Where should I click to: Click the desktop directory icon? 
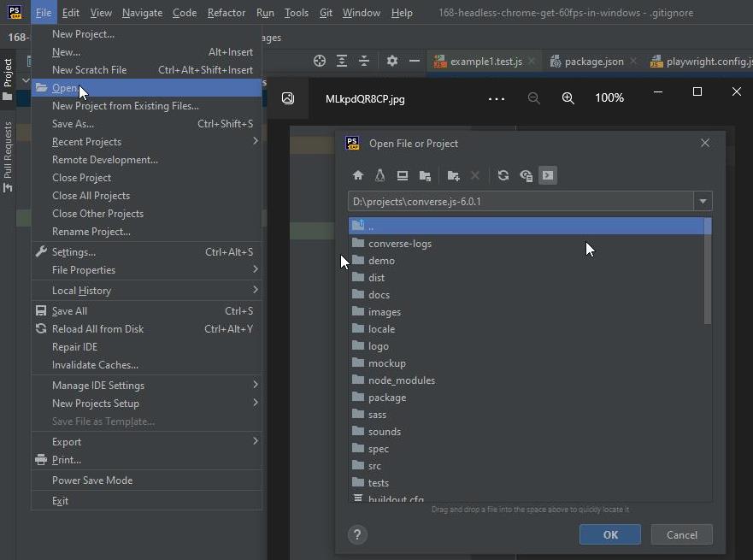click(403, 175)
